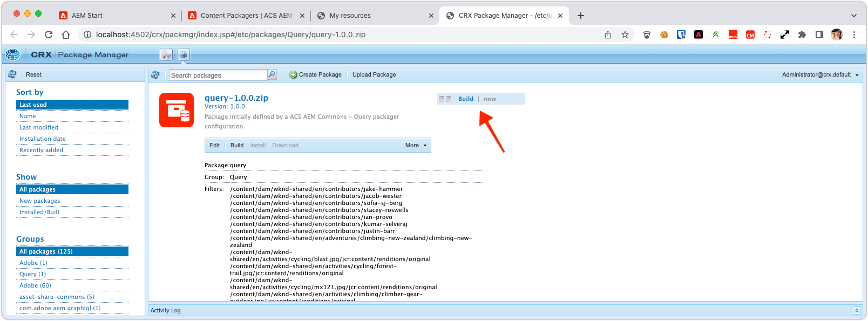Open the CRX tools wrench icon

coord(167,54)
